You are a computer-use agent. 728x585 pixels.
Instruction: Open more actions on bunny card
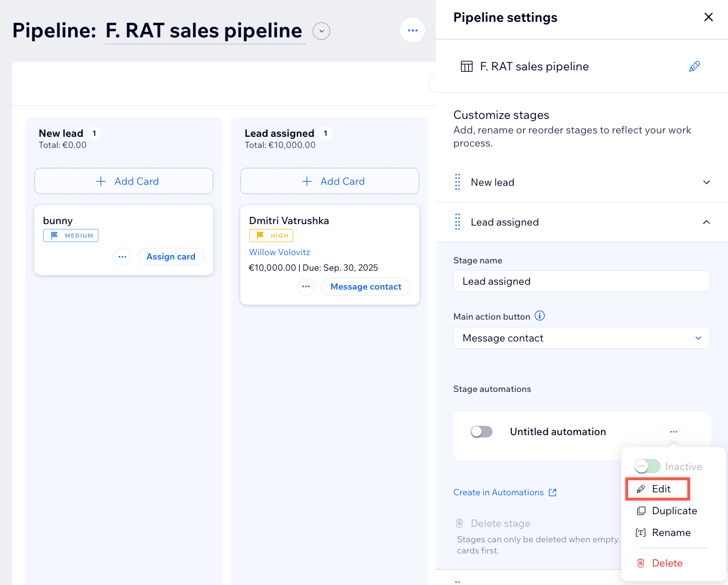coord(122,257)
